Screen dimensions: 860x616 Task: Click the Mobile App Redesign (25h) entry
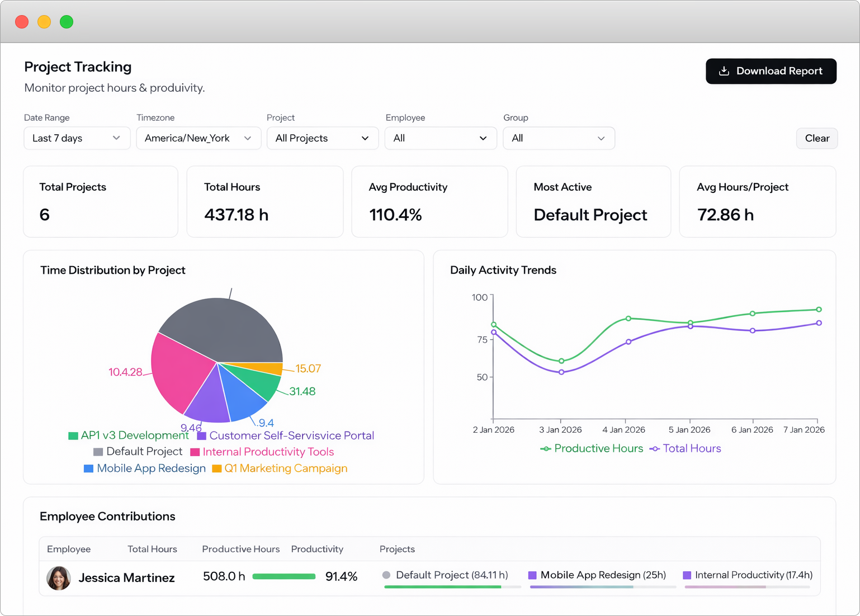point(597,575)
